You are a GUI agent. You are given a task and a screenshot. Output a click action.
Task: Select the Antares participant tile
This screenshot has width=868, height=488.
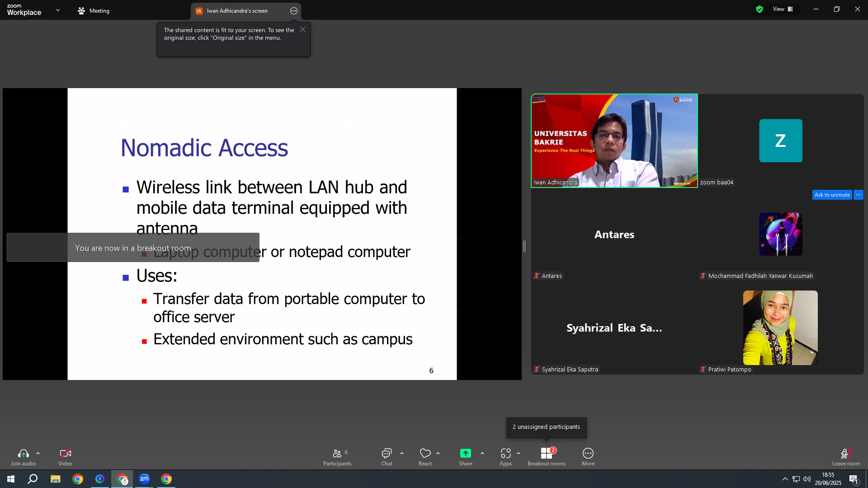[614, 234]
